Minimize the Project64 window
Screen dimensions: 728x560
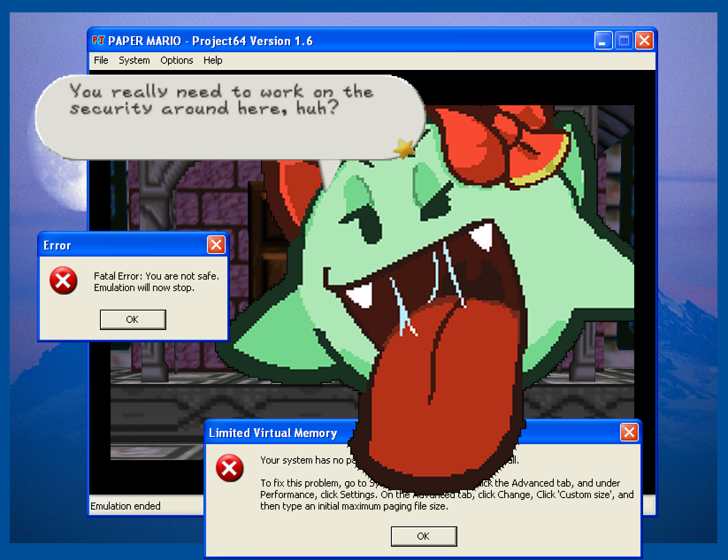coord(603,41)
